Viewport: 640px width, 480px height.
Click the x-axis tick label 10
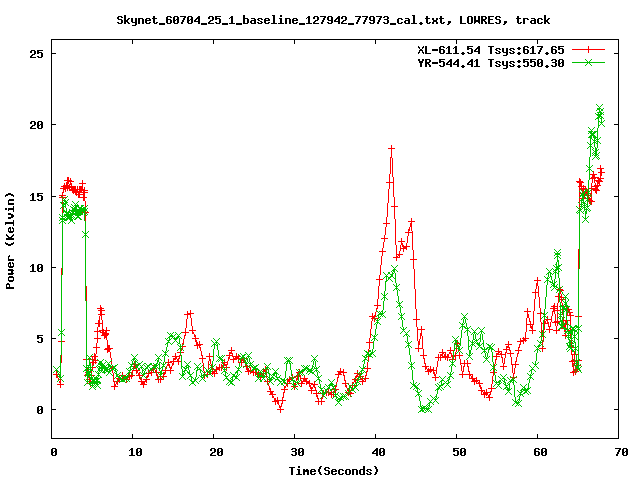click(135, 452)
